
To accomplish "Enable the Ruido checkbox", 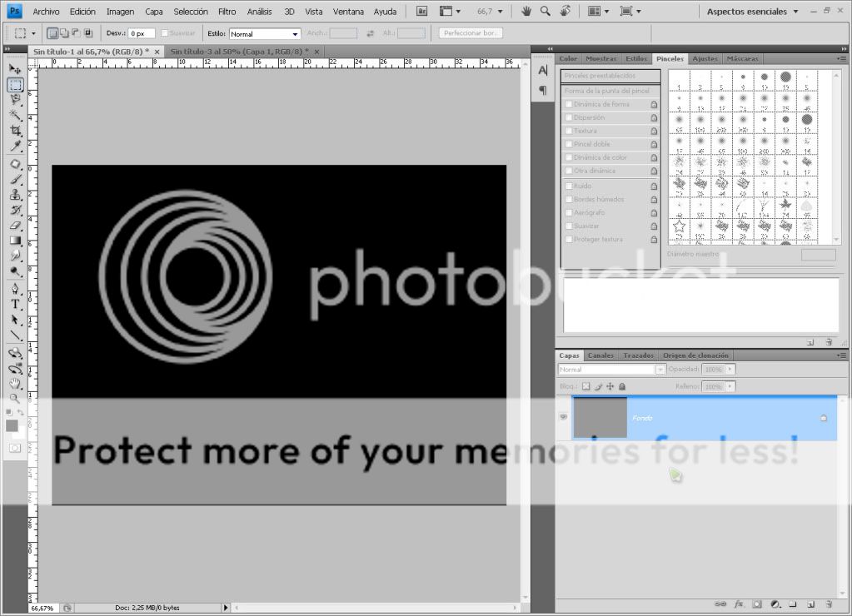I will [x=569, y=186].
